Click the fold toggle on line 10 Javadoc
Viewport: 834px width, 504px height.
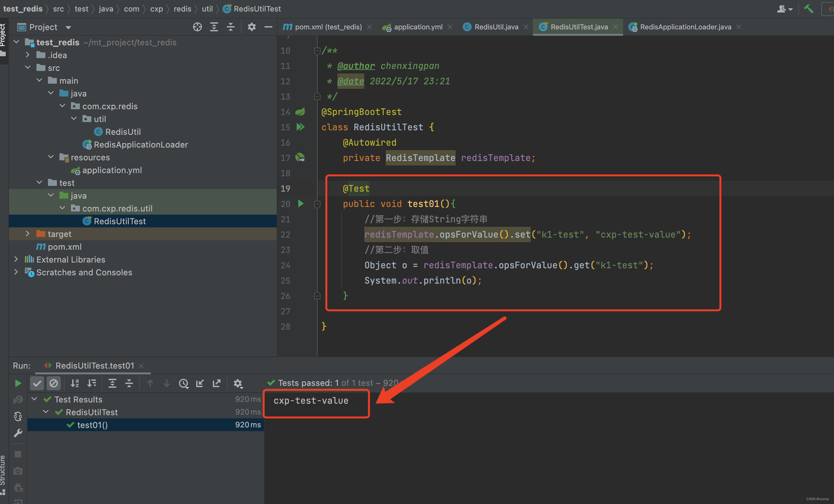point(317,51)
